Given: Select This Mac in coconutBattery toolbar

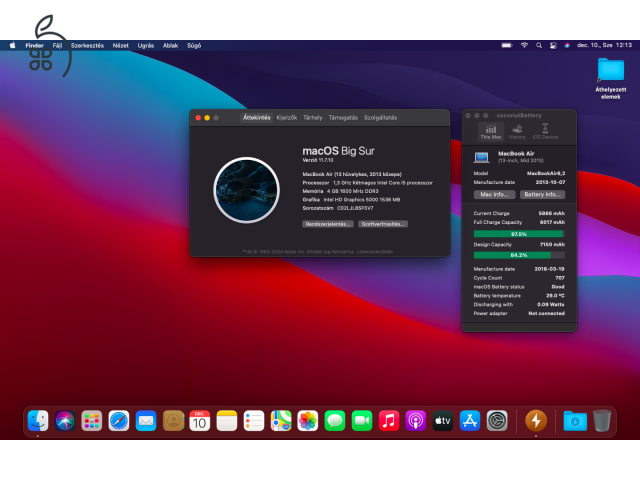Looking at the screenshot, I should tap(491, 131).
